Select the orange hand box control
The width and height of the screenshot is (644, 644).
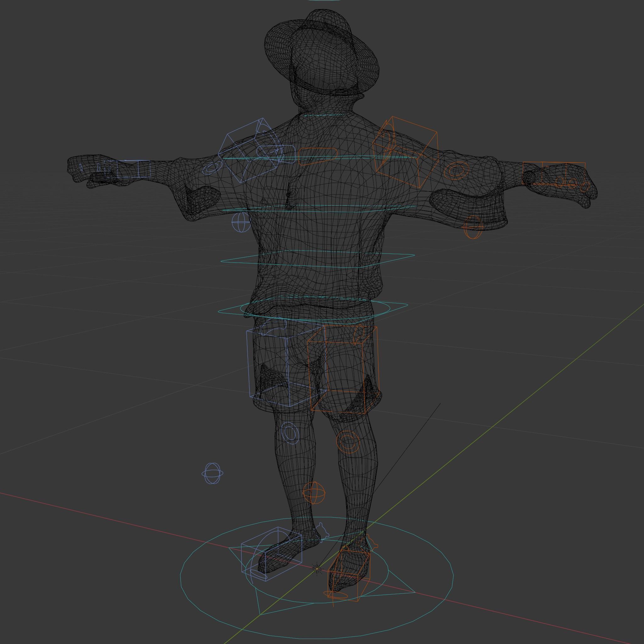[554, 173]
